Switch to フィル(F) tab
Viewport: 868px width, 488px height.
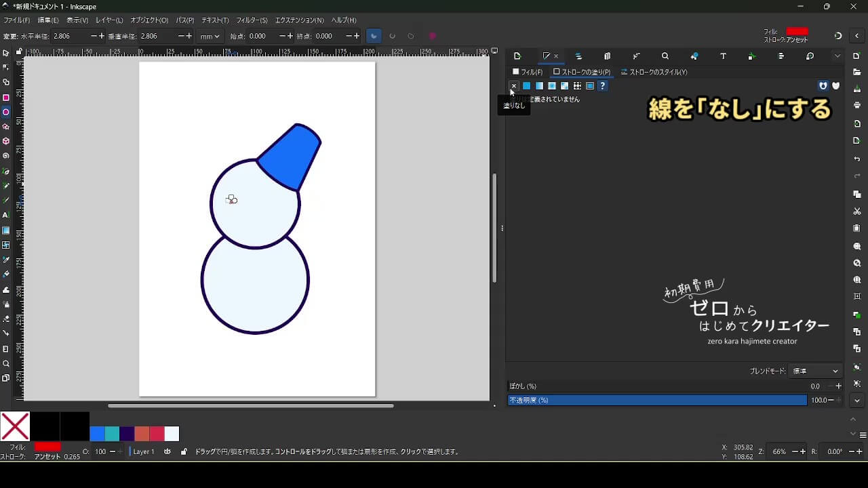pos(528,72)
